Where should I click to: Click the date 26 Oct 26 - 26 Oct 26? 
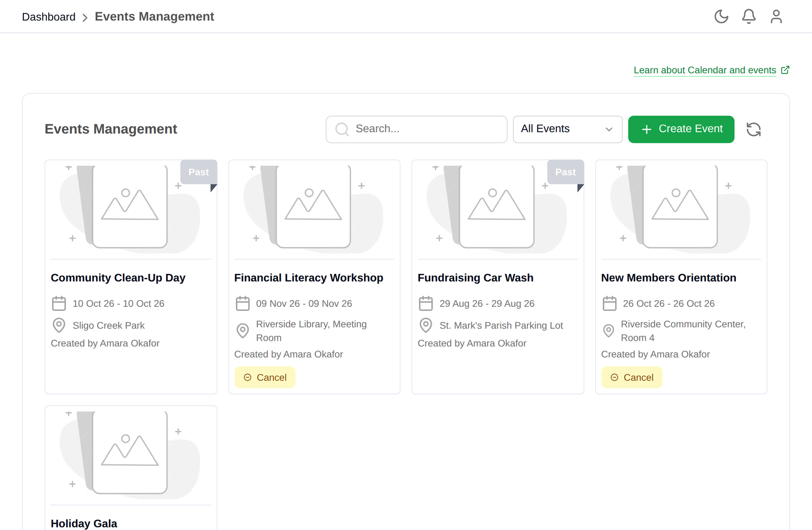pyautogui.click(x=669, y=303)
